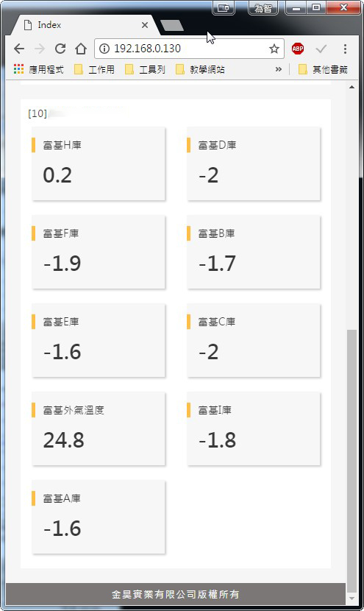
Task: Expand the hidden bookmarks chevron
Action: 279,69
